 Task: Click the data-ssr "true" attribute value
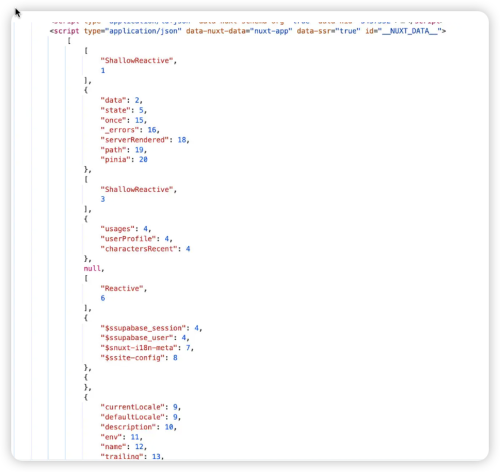[x=348, y=31]
